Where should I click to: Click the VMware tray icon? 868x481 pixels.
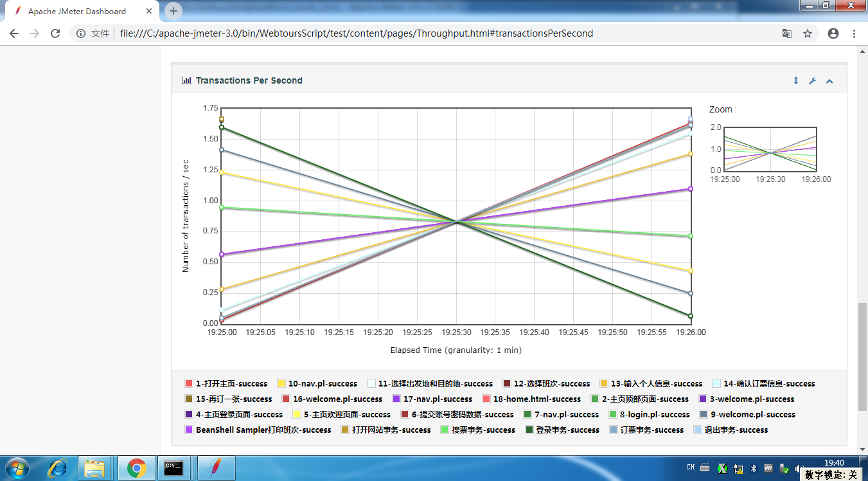tap(768, 468)
